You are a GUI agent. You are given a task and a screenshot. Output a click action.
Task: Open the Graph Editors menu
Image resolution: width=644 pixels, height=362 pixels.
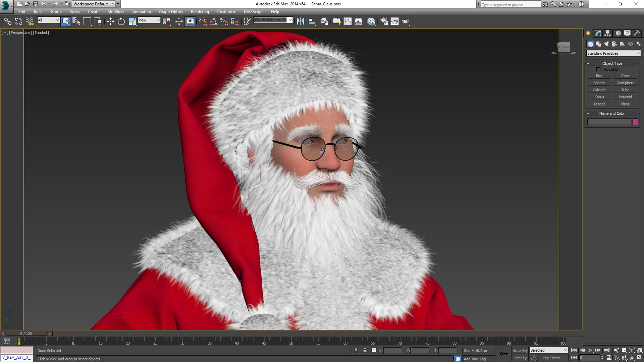171,12
